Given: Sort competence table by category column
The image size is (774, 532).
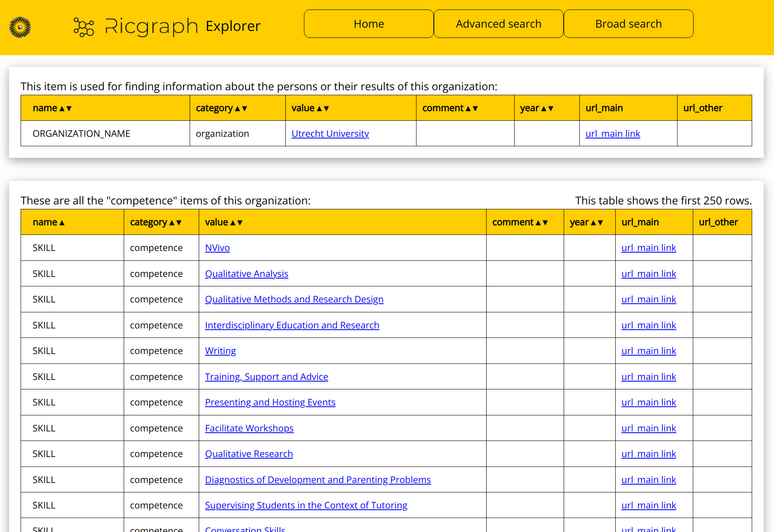Looking at the screenshot, I should click(155, 222).
